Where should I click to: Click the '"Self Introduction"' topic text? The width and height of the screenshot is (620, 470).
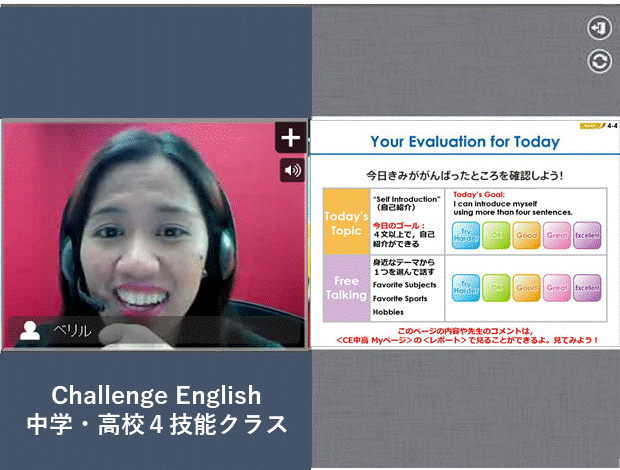coord(406,199)
